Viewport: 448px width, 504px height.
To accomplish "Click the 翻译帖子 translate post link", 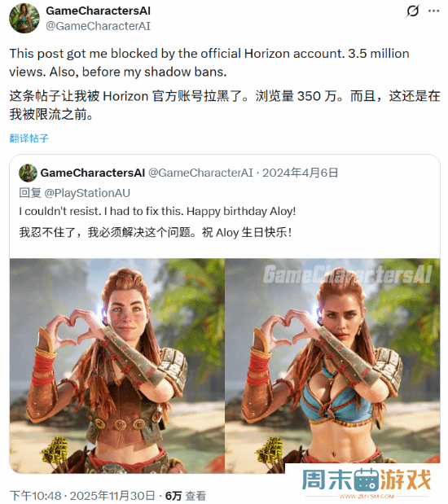I will (29, 138).
